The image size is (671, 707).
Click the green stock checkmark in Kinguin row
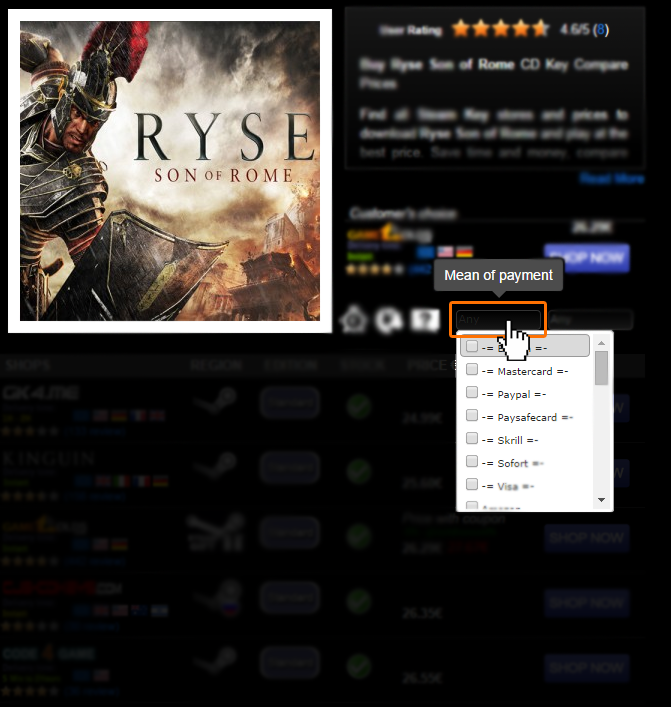tap(359, 471)
